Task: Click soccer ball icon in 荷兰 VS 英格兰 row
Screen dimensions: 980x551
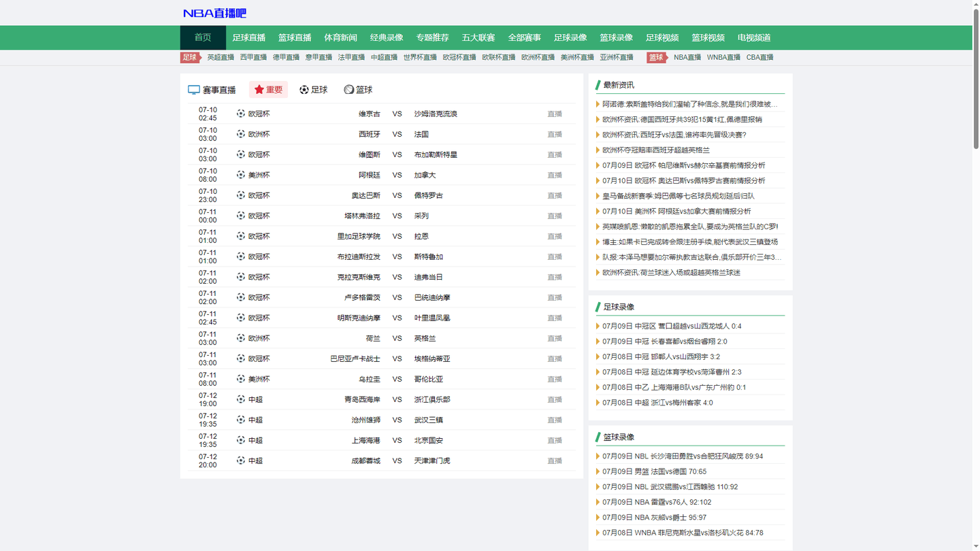Action: [x=241, y=338]
